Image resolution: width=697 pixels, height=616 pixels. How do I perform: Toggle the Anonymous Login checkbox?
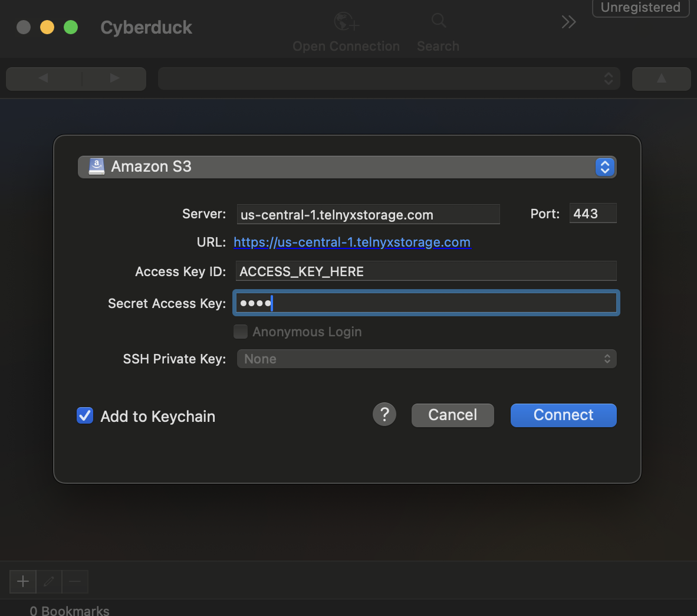(241, 332)
